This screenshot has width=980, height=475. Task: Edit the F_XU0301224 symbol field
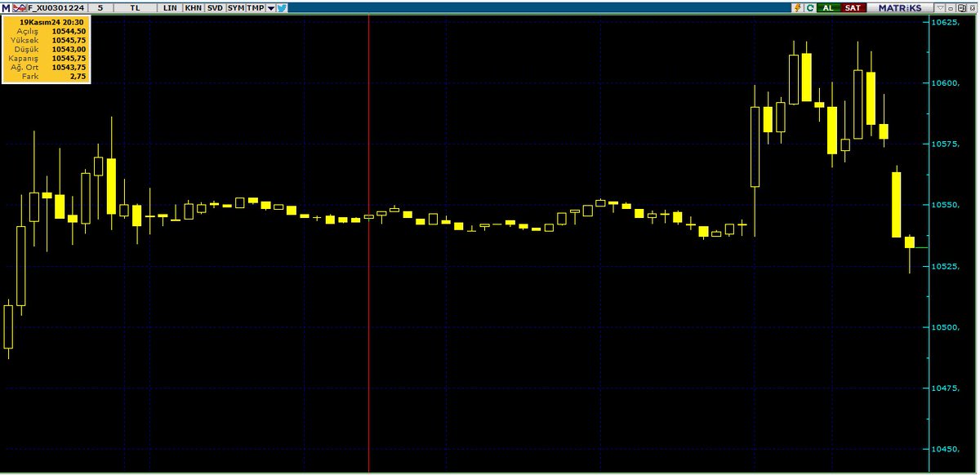click(x=56, y=8)
